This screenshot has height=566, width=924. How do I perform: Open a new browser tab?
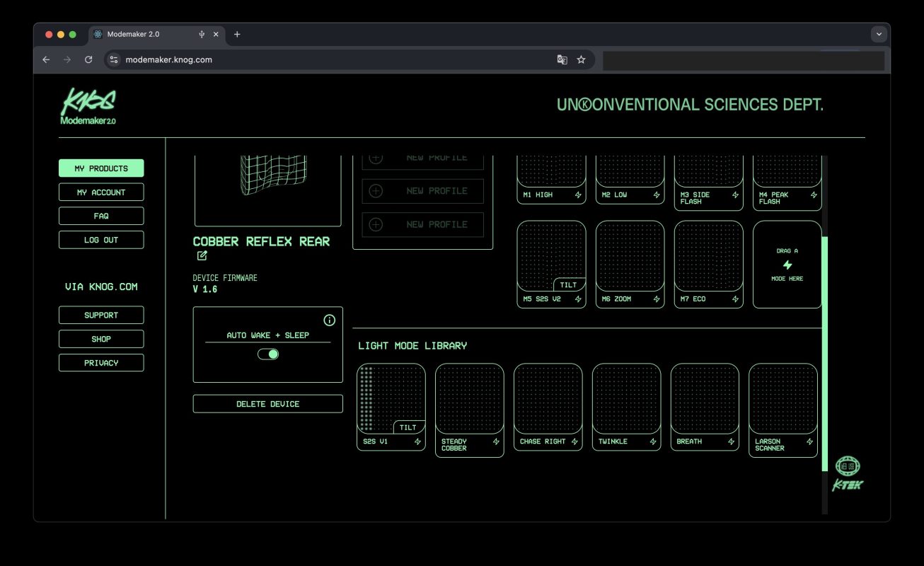(x=237, y=34)
